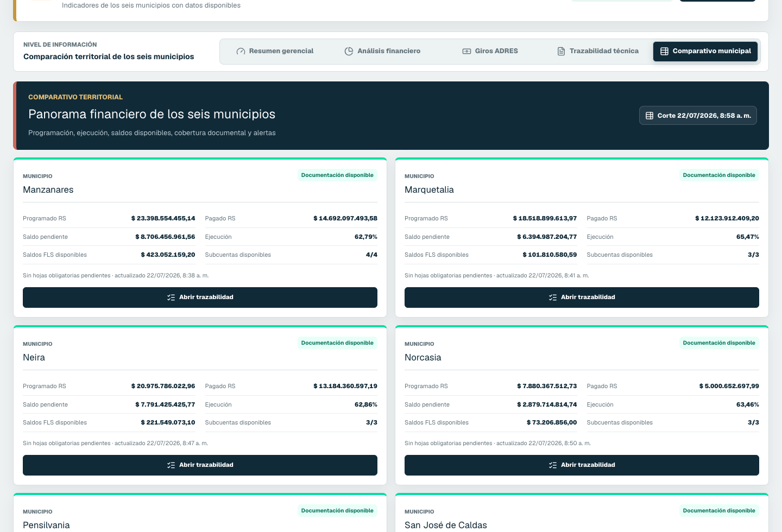Click Neira saldo pendiente $ 7.791.425.425,77
This screenshot has height=532, width=782.
tap(165, 404)
